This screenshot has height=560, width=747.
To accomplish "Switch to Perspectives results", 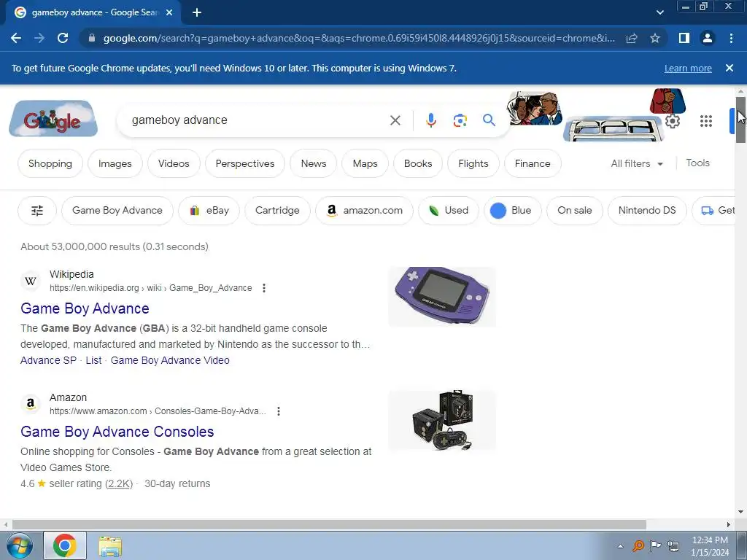I will (245, 163).
